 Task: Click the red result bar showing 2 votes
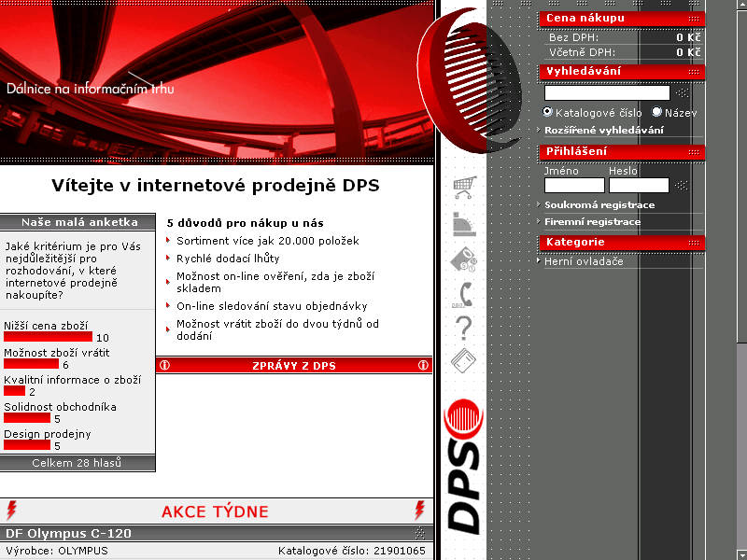(x=14, y=391)
